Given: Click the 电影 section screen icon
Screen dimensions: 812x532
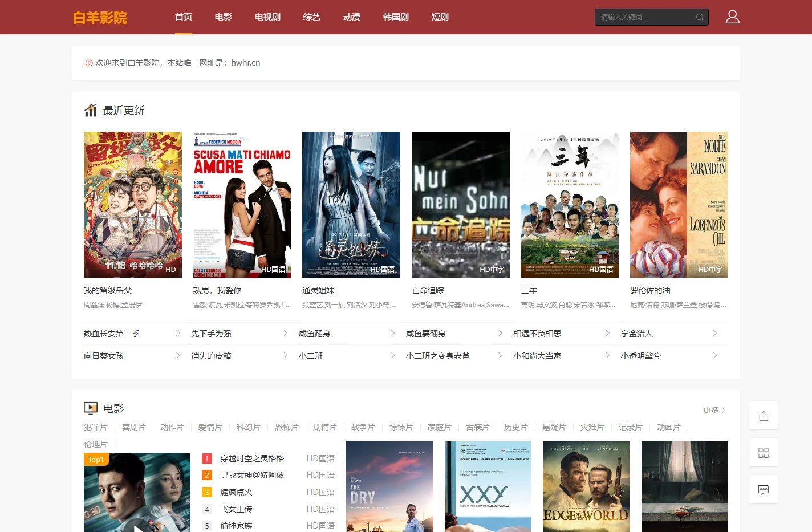Looking at the screenshot, I should tap(91, 408).
